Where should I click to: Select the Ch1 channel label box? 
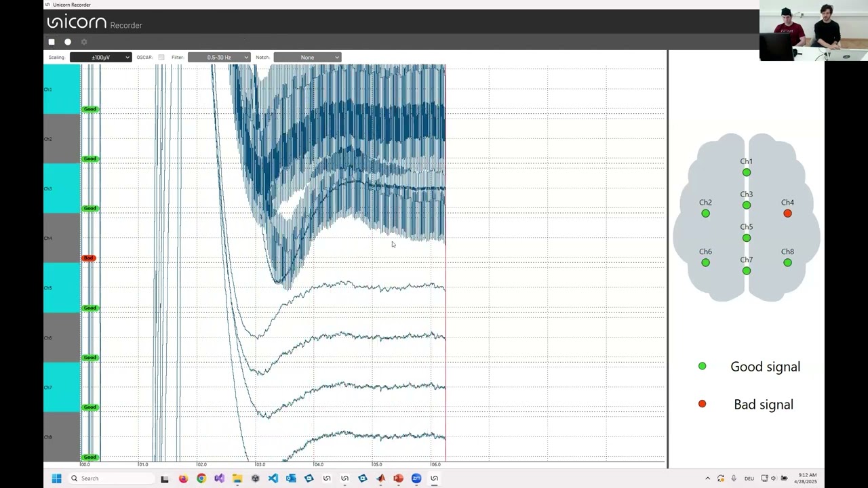(62, 89)
